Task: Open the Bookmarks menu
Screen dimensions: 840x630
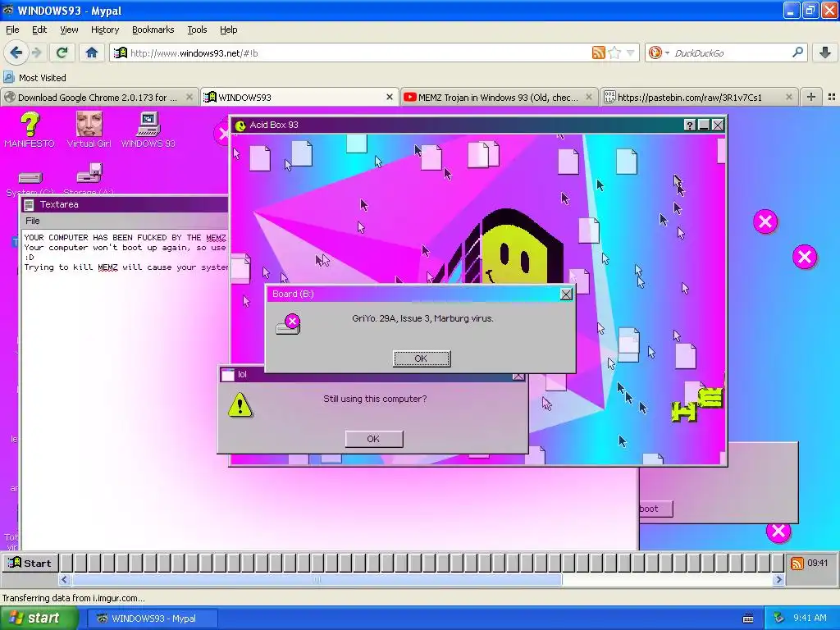Action: click(153, 30)
